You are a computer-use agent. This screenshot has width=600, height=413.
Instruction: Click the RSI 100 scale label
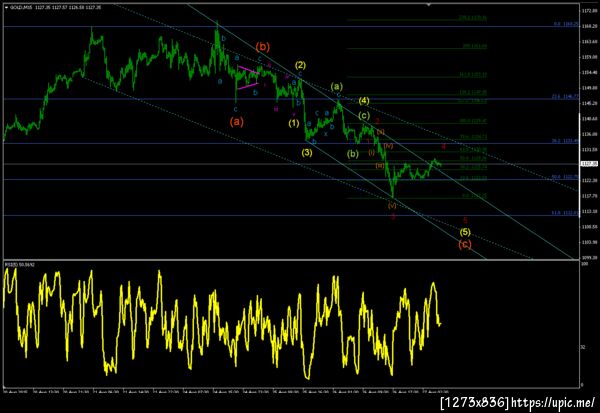(584, 264)
